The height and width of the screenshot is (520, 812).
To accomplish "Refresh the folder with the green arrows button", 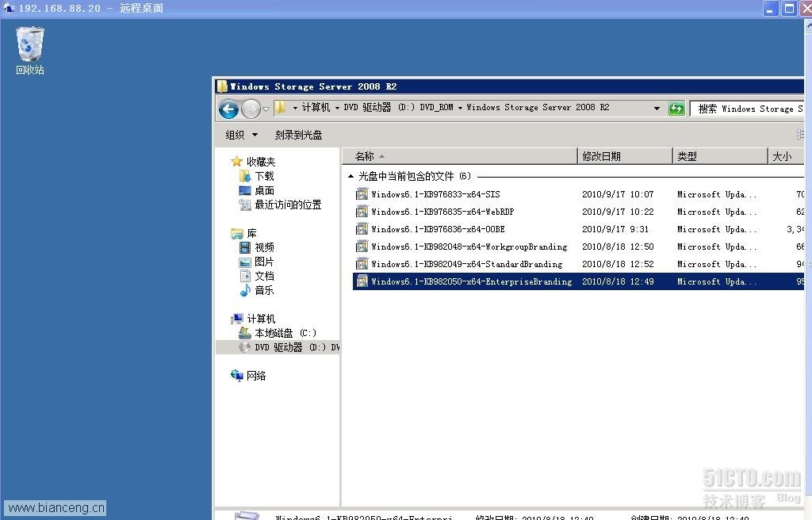I will (x=676, y=109).
